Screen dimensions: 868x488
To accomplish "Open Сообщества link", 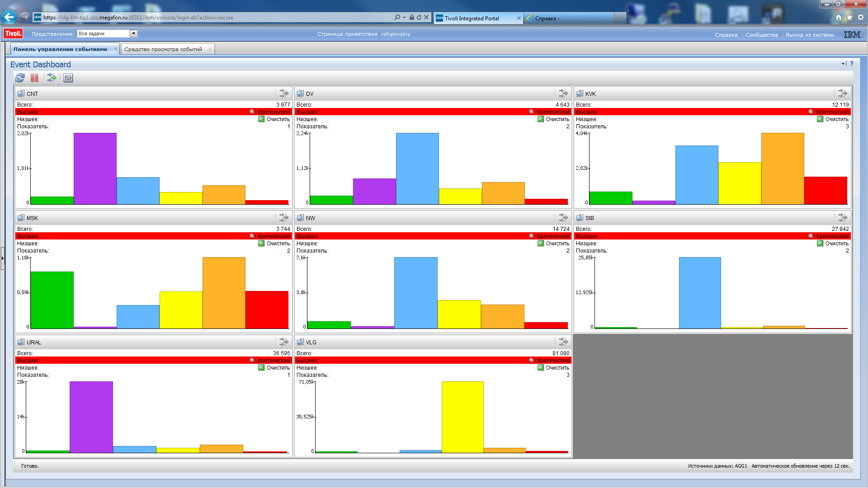I will pyautogui.click(x=762, y=35).
